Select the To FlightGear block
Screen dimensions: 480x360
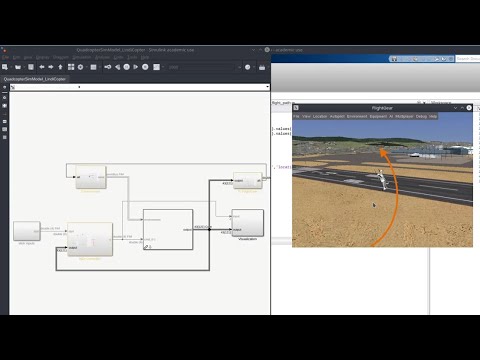pos(247,180)
